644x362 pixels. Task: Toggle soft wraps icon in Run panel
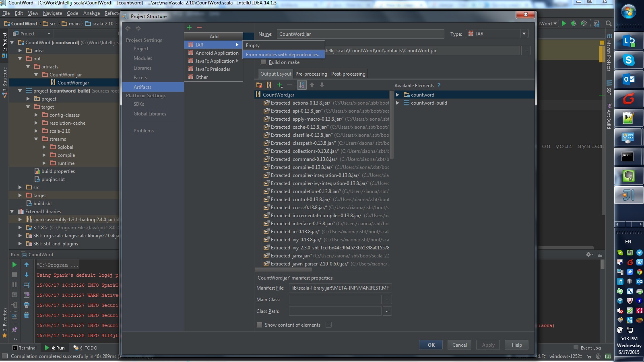tap(27, 285)
